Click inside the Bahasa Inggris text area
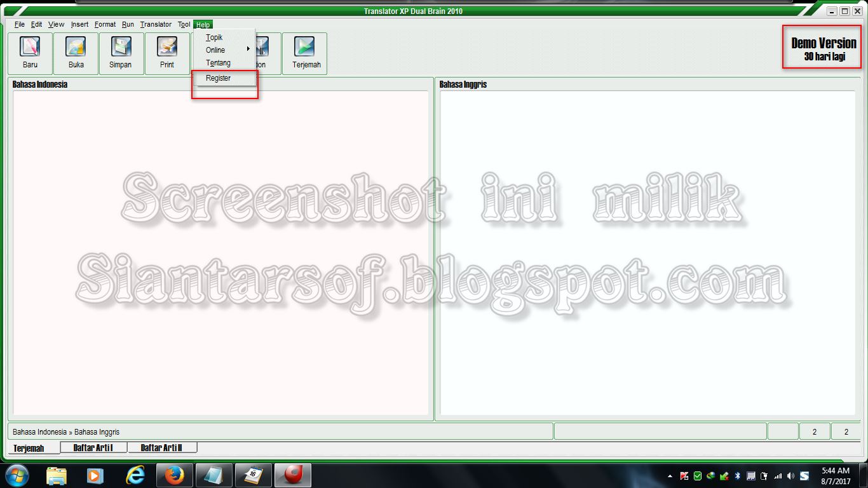868x488 pixels. pos(648,253)
